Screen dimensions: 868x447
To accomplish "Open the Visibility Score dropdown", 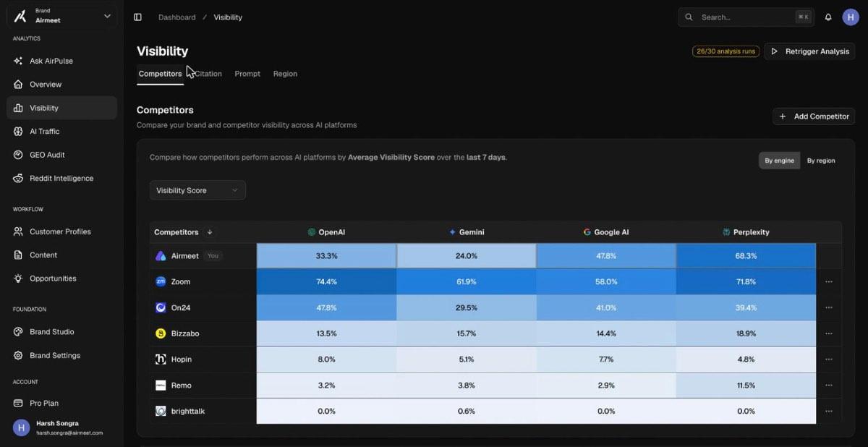I will [197, 190].
